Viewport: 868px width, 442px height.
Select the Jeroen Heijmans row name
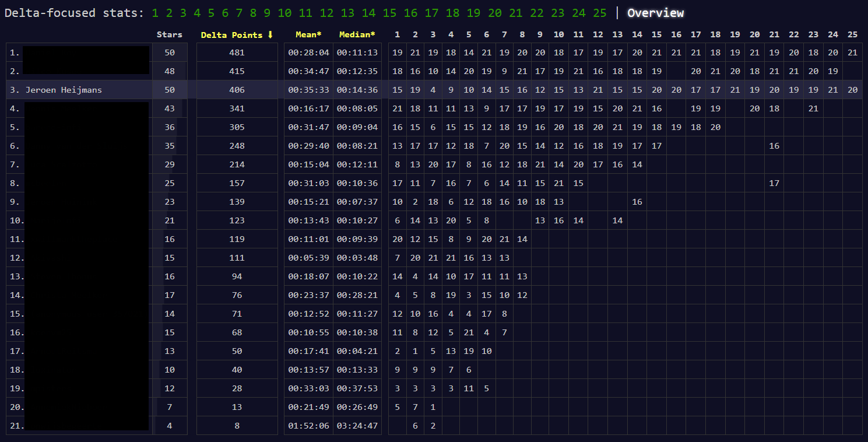(x=64, y=90)
